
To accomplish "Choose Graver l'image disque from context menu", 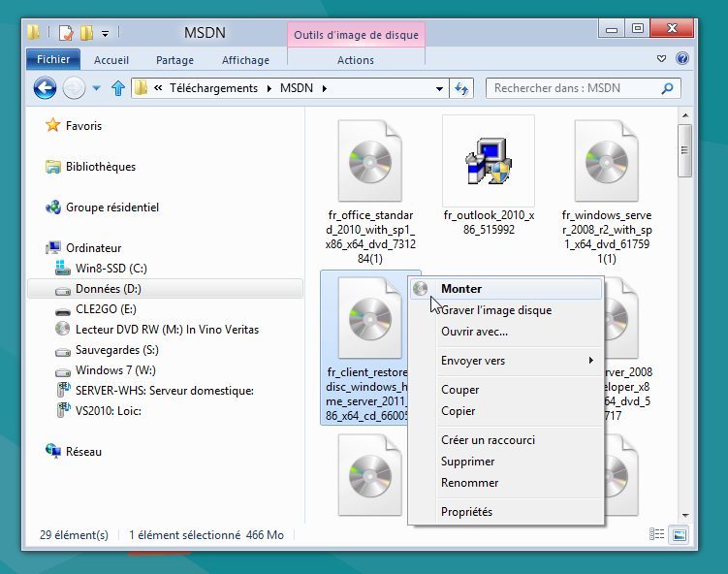I will coord(506,310).
